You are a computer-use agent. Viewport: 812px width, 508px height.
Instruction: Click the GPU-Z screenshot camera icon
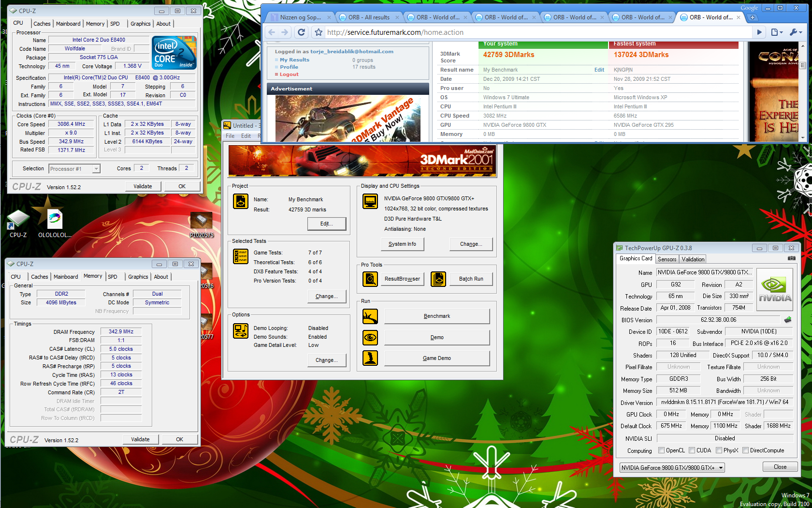(x=791, y=258)
